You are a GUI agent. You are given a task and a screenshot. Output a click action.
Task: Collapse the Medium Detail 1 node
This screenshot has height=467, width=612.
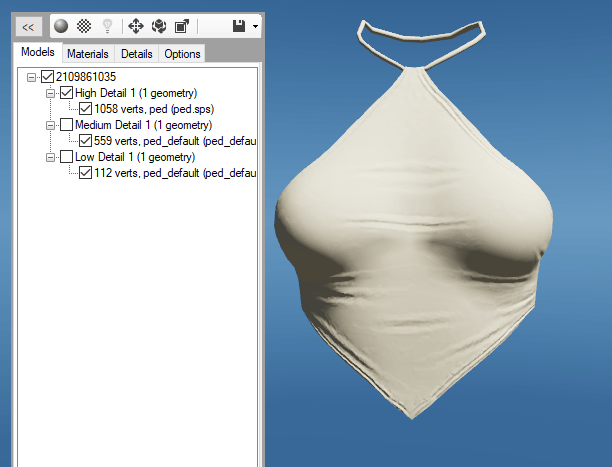(x=50, y=126)
